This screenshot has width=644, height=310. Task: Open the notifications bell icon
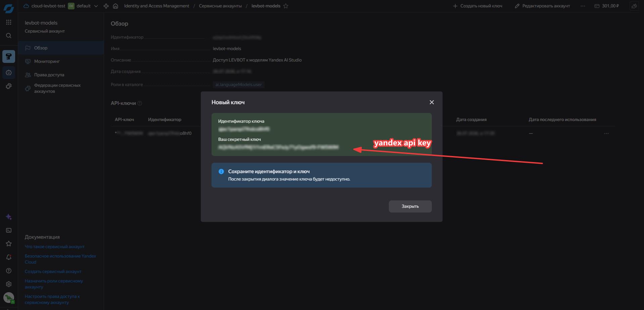(x=9, y=257)
